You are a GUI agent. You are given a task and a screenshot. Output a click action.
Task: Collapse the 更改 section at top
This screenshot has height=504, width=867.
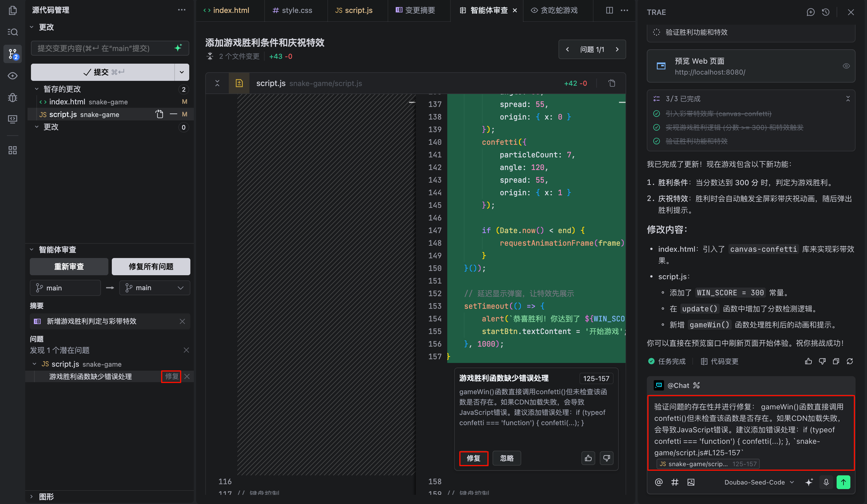pyautogui.click(x=32, y=27)
